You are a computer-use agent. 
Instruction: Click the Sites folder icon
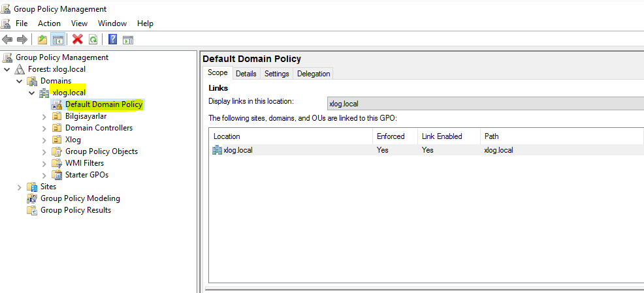point(32,187)
